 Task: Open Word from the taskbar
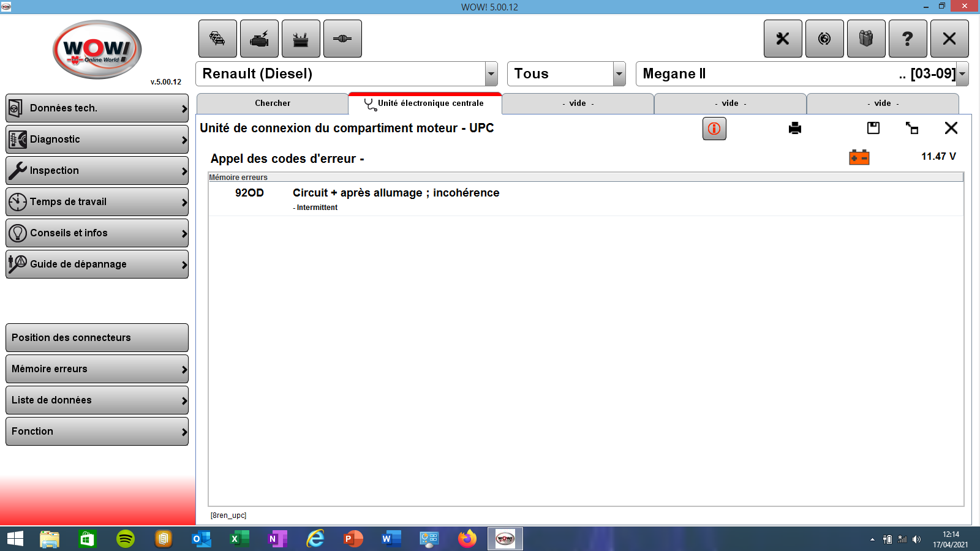(x=391, y=539)
